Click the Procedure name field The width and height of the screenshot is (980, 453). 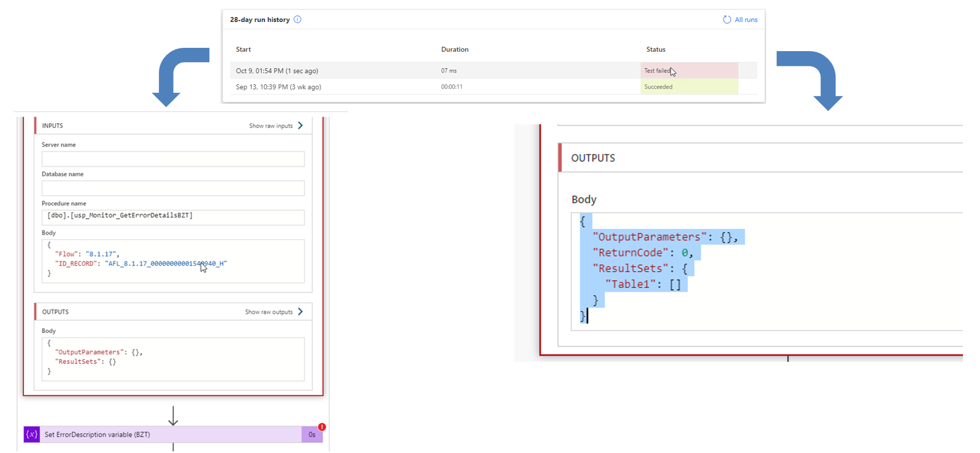pyautogui.click(x=173, y=217)
